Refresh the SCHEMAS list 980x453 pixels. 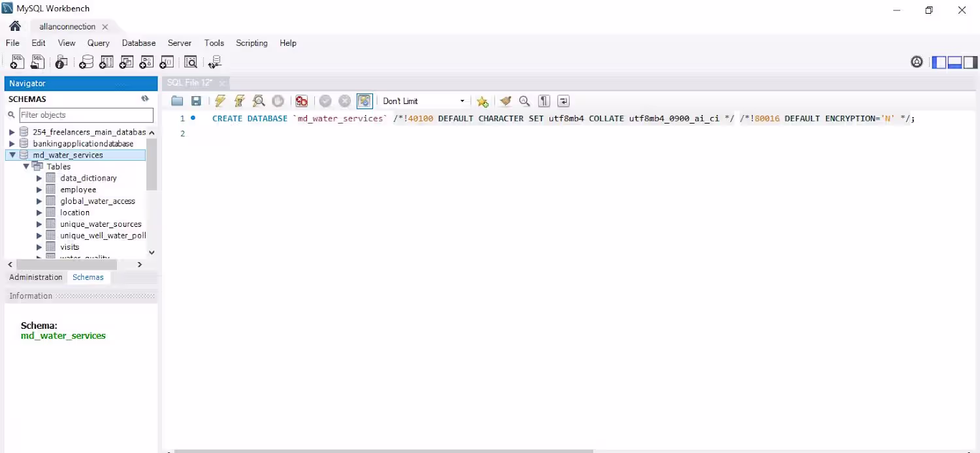tap(145, 99)
